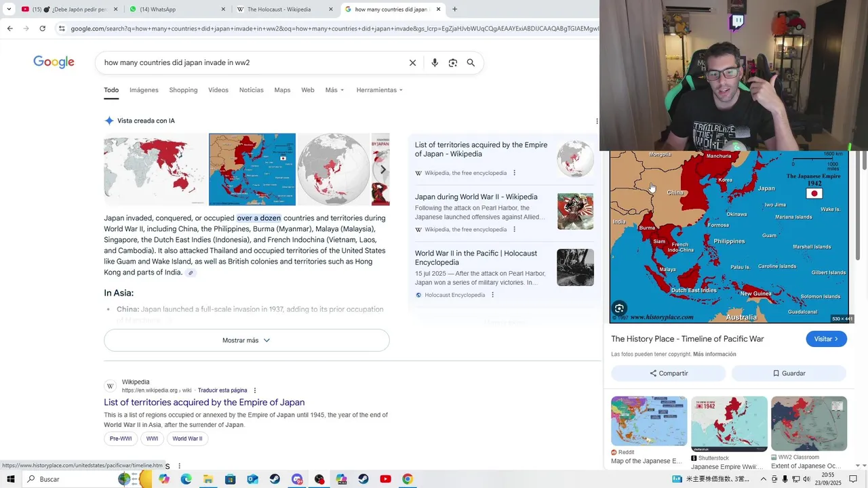Search inside image with Lens icon

point(619,309)
